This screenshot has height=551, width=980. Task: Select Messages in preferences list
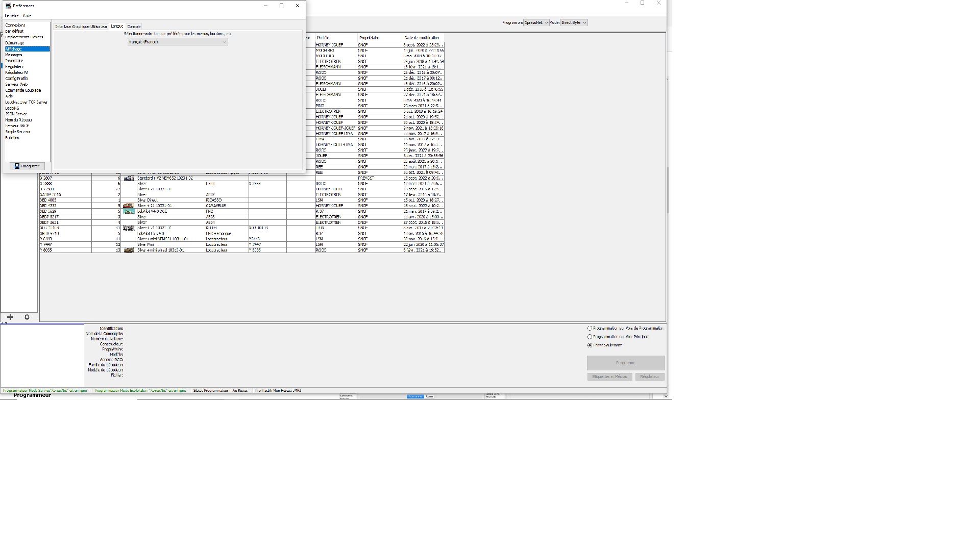point(27,55)
